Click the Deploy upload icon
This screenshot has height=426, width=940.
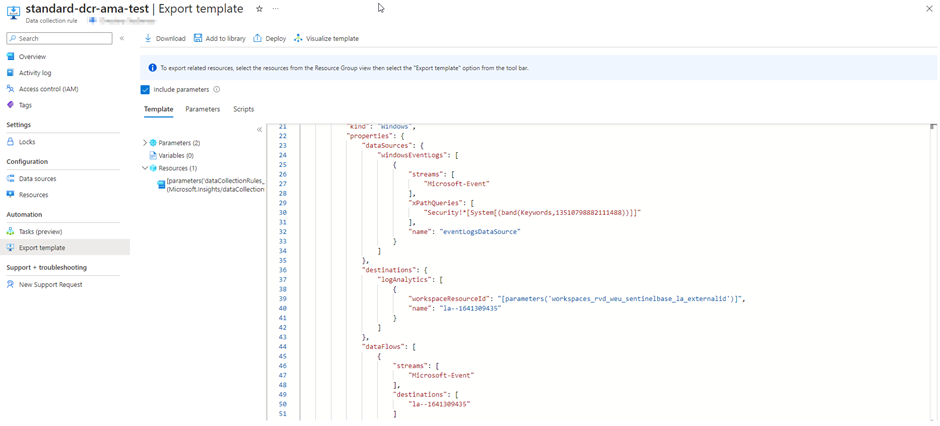[x=258, y=38]
